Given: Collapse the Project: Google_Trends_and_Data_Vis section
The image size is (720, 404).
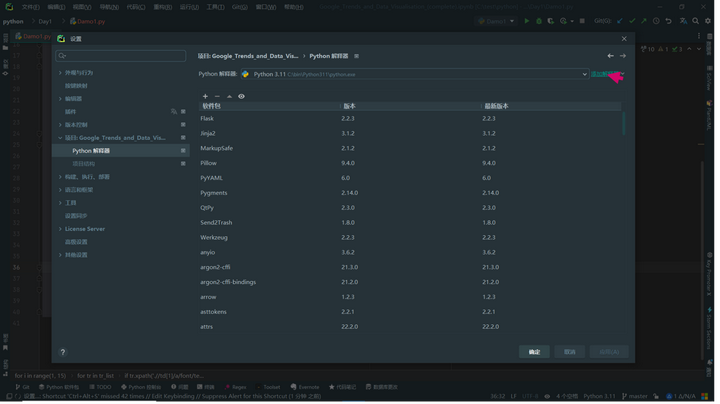Looking at the screenshot, I should [x=60, y=138].
